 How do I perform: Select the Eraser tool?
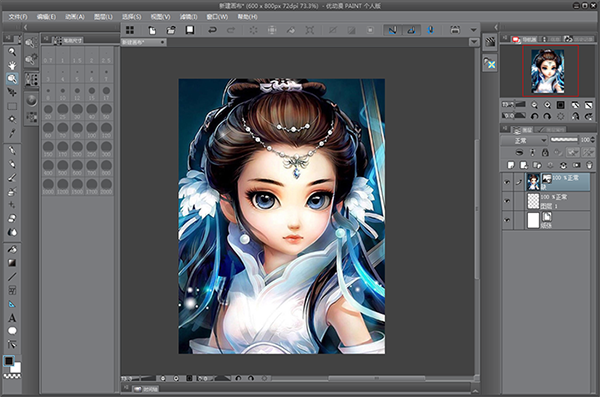pos(12,218)
